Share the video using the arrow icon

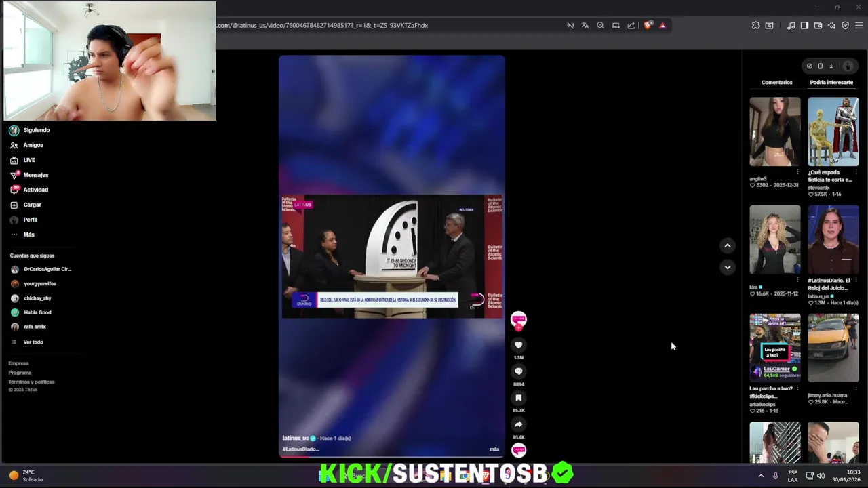[518, 424]
